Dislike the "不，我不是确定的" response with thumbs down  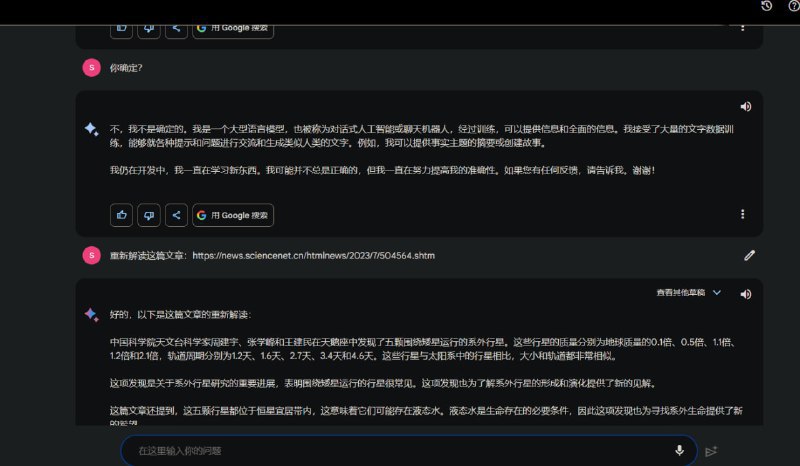tap(149, 214)
